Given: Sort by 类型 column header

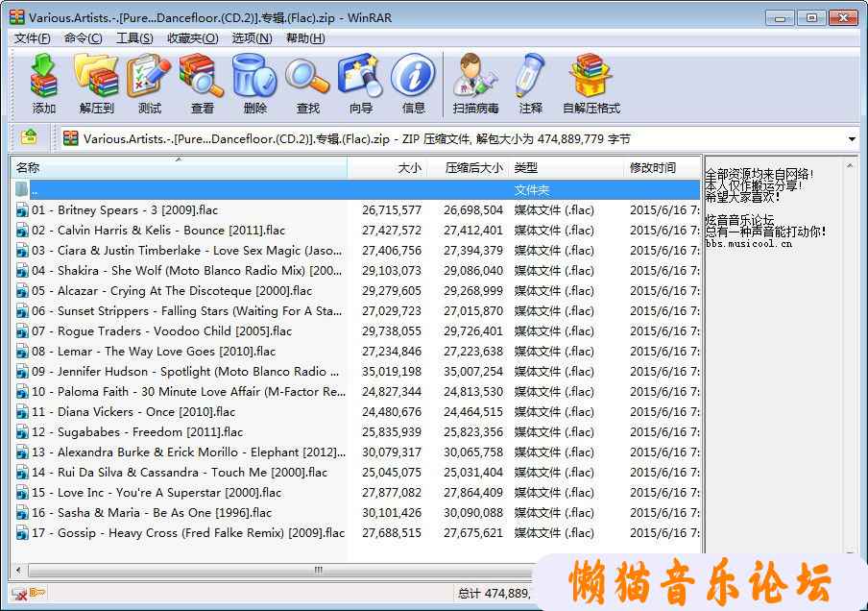Looking at the screenshot, I should point(566,167).
